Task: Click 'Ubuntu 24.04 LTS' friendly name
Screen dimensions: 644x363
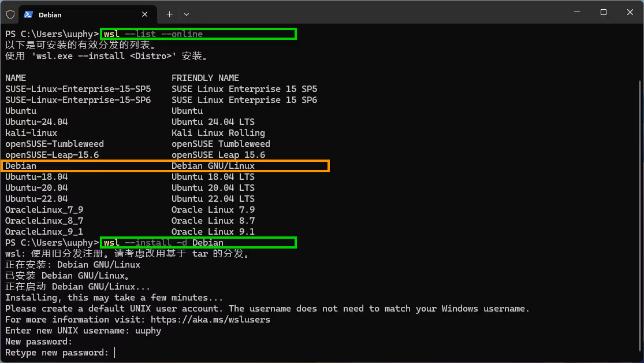Action: click(x=213, y=122)
